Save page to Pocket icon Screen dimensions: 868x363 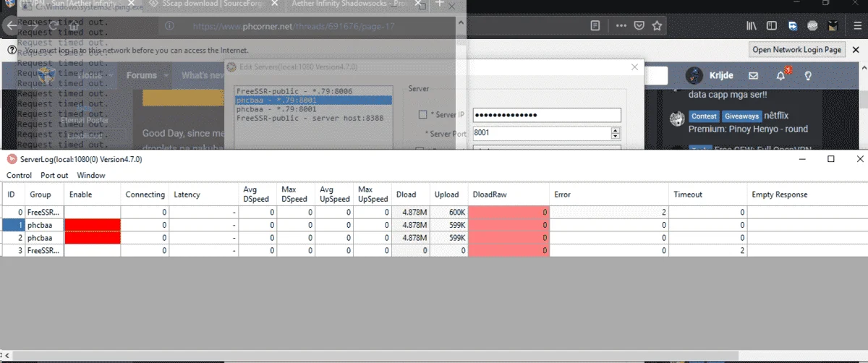click(639, 26)
